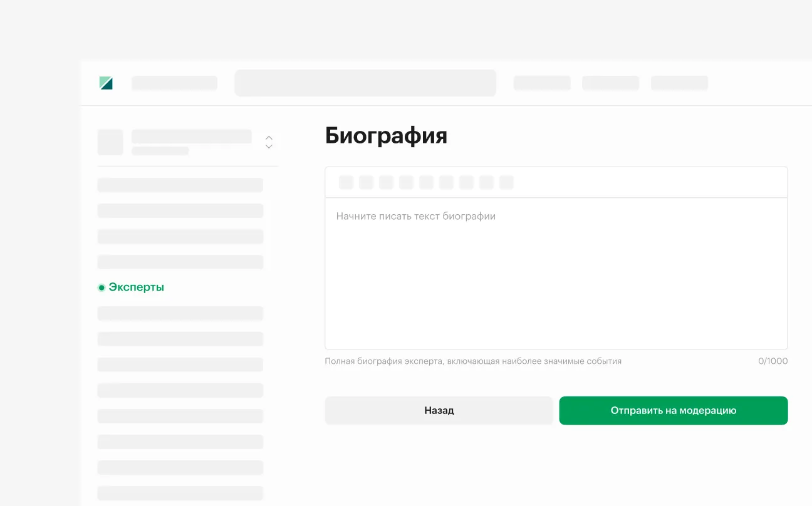Click the last formatting icon in the editor toolbar
Screen dimensions: 812x506
click(506, 182)
